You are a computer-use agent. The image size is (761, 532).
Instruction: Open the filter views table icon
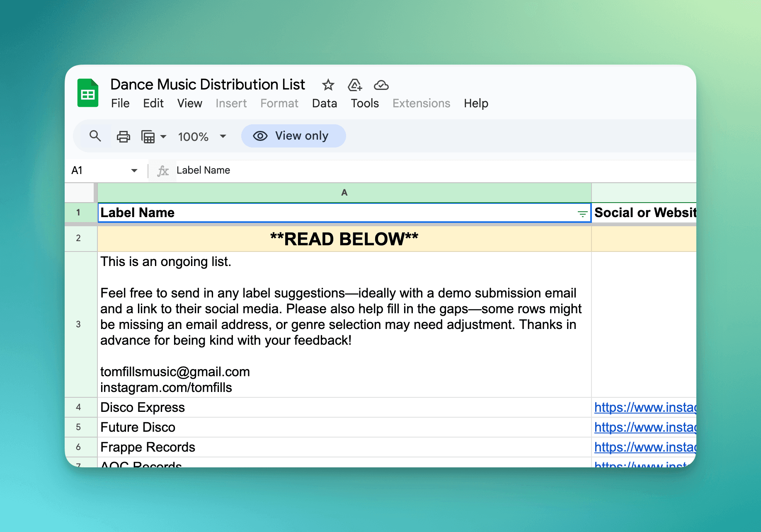148,136
